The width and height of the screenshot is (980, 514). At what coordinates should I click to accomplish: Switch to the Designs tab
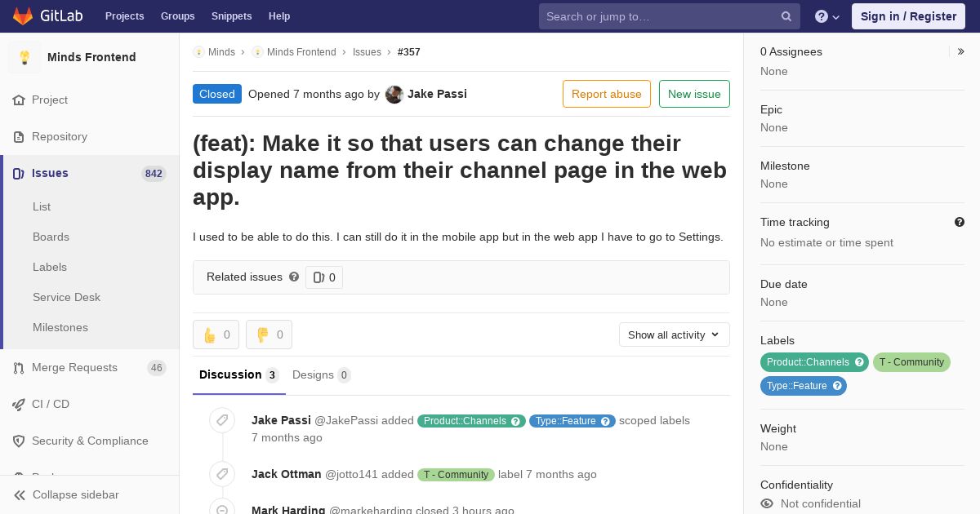point(322,375)
